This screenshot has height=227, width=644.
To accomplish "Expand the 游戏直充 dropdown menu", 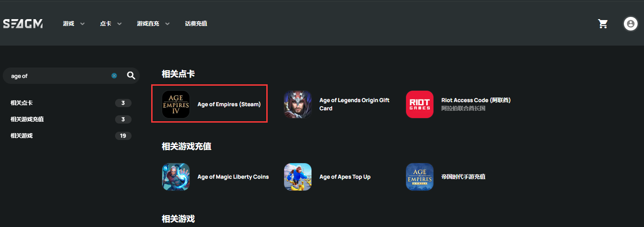I will [153, 24].
